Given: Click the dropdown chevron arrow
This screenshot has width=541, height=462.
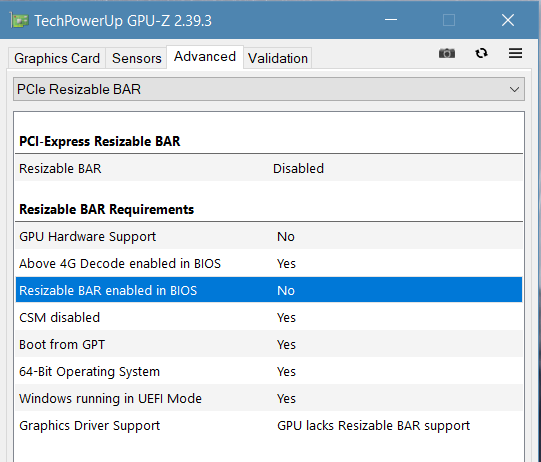Looking at the screenshot, I should coord(514,90).
